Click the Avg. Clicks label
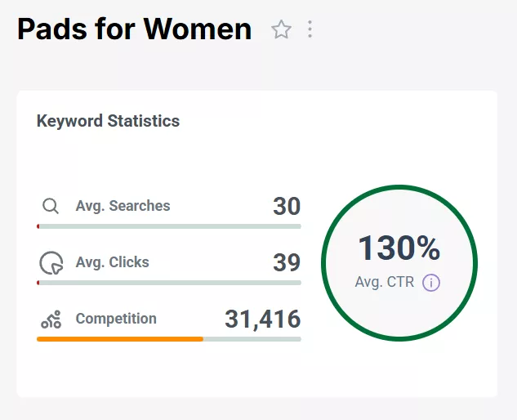The image size is (517, 420). coord(112,262)
